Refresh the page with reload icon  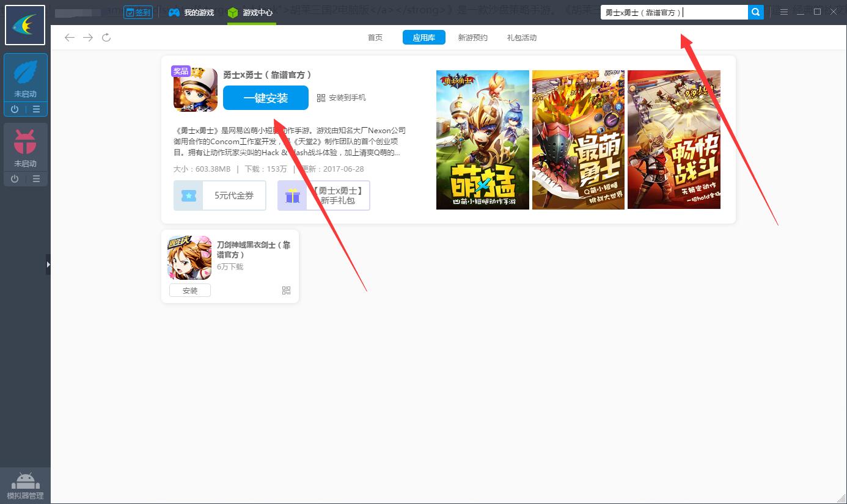pyautogui.click(x=106, y=38)
